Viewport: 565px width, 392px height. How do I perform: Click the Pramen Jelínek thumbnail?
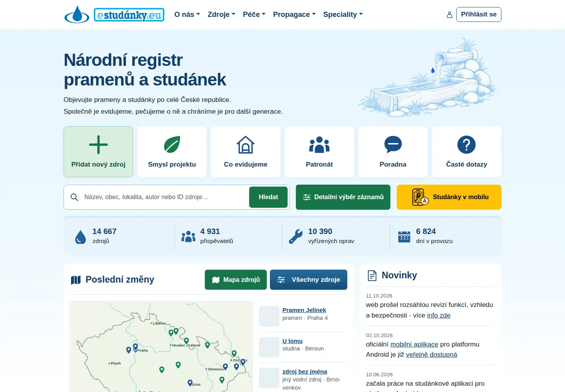[x=269, y=316]
